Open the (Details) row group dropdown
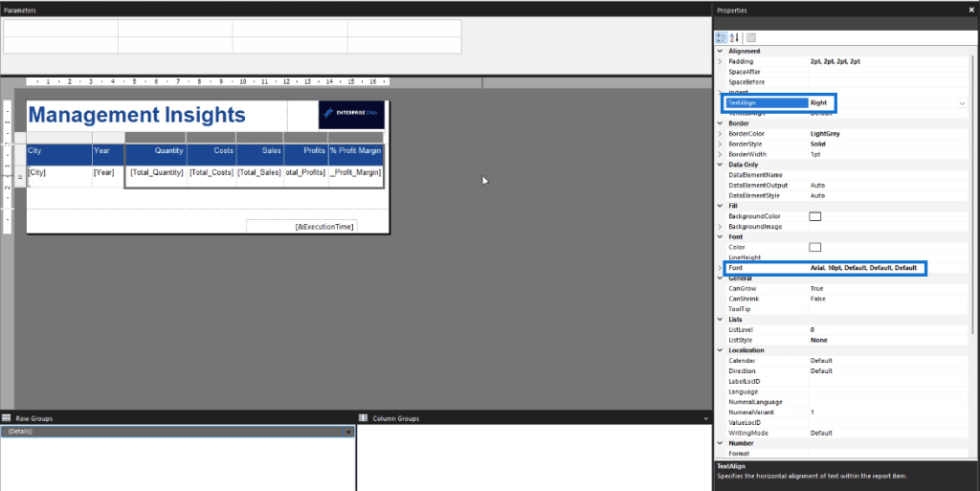Viewport: 980px width, 491px height. pyautogui.click(x=348, y=432)
